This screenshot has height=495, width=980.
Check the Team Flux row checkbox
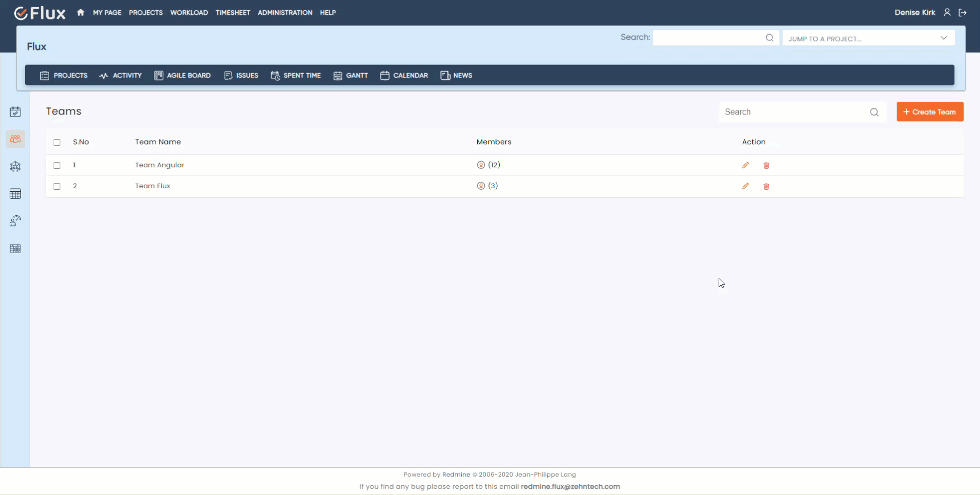coord(57,186)
